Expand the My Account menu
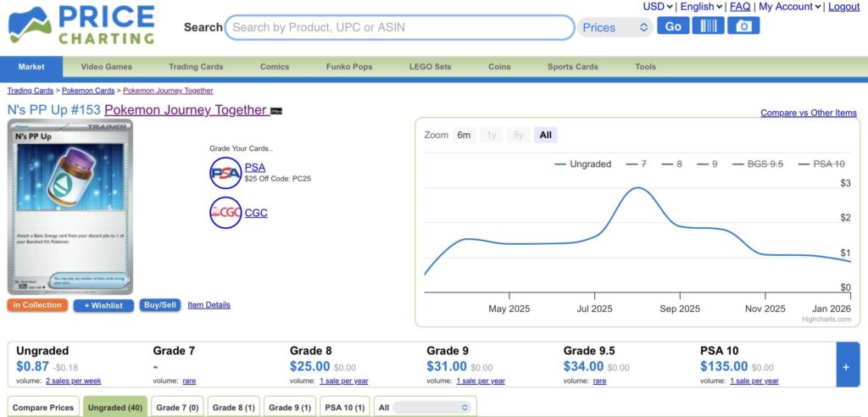 (x=789, y=7)
